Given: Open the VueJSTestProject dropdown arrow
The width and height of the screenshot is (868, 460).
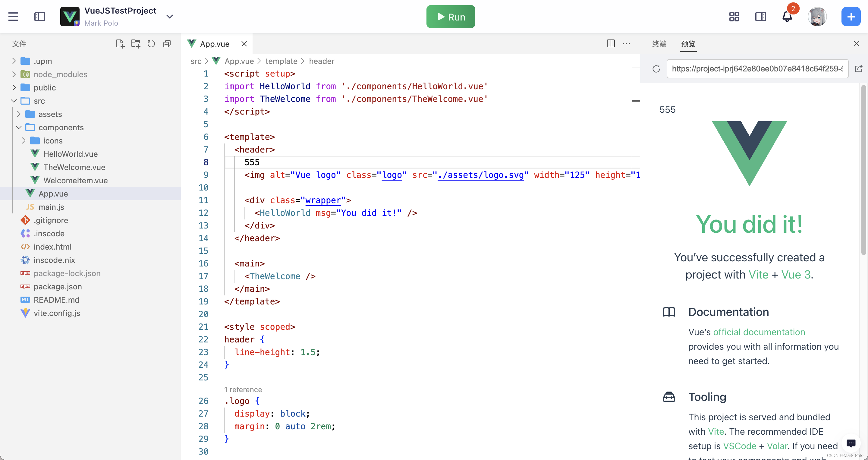Looking at the screenshot, I should [x=169, y=17].
